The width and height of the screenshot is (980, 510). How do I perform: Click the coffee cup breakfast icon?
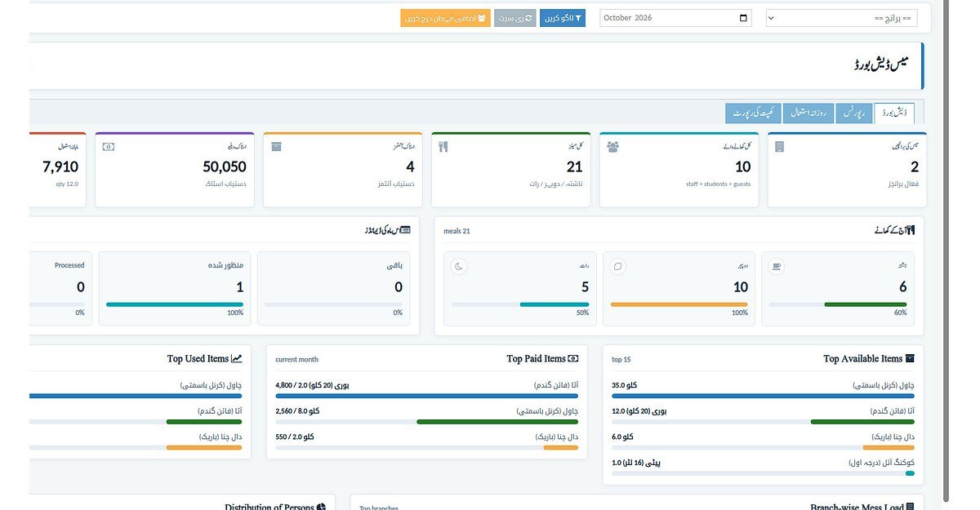777,266
